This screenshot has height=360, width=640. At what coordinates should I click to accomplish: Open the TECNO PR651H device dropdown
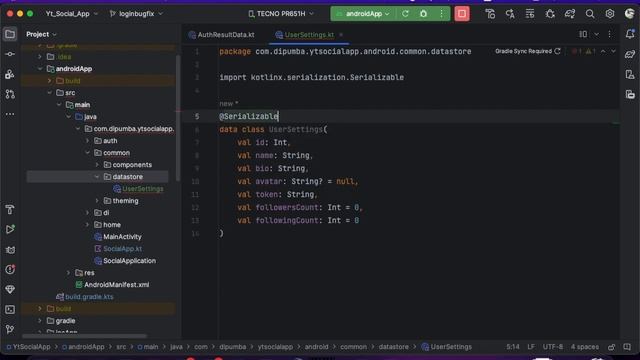pos(281,14)
